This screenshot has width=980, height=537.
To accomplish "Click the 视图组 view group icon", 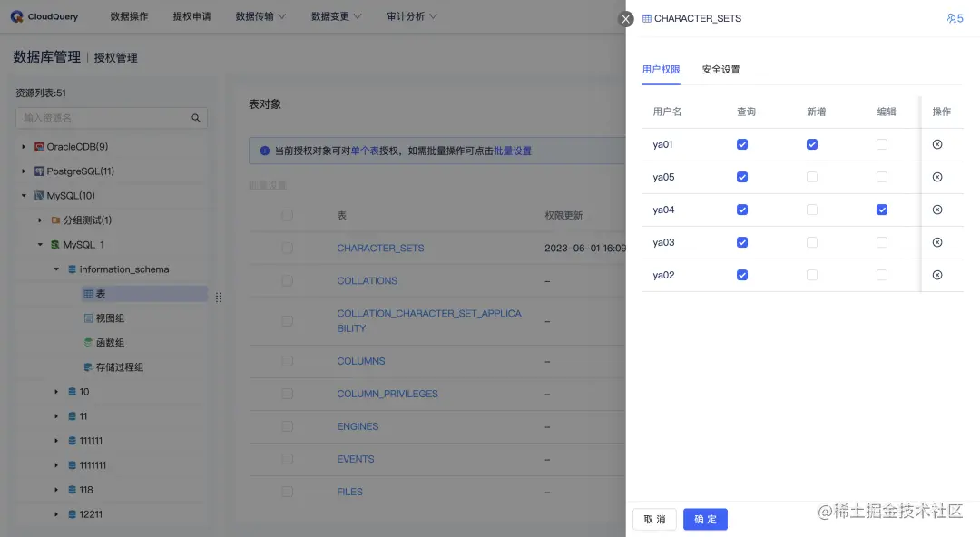I will (x=88, y=318).
